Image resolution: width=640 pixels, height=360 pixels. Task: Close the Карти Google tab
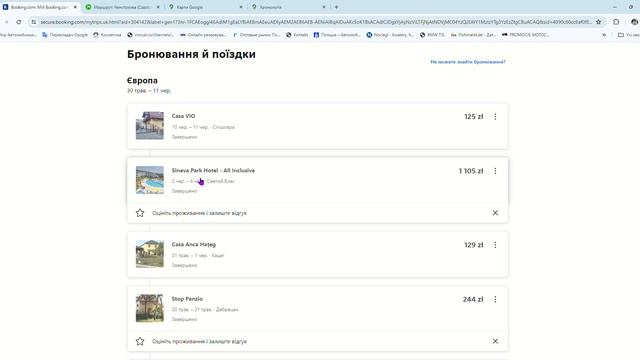241,7
